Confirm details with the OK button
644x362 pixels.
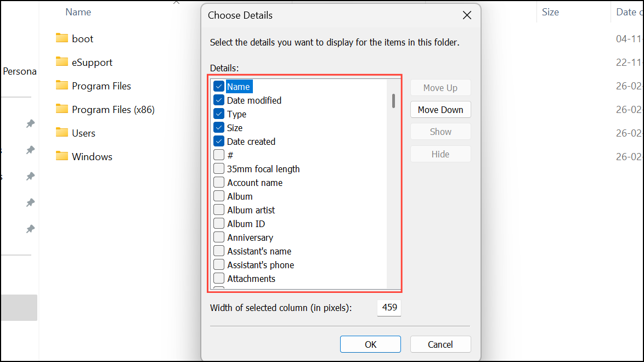[370, 344]
